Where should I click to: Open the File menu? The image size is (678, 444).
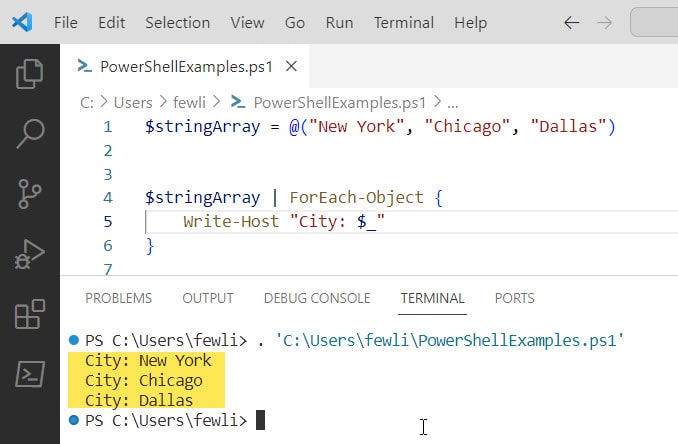click(x=66, y=22)
